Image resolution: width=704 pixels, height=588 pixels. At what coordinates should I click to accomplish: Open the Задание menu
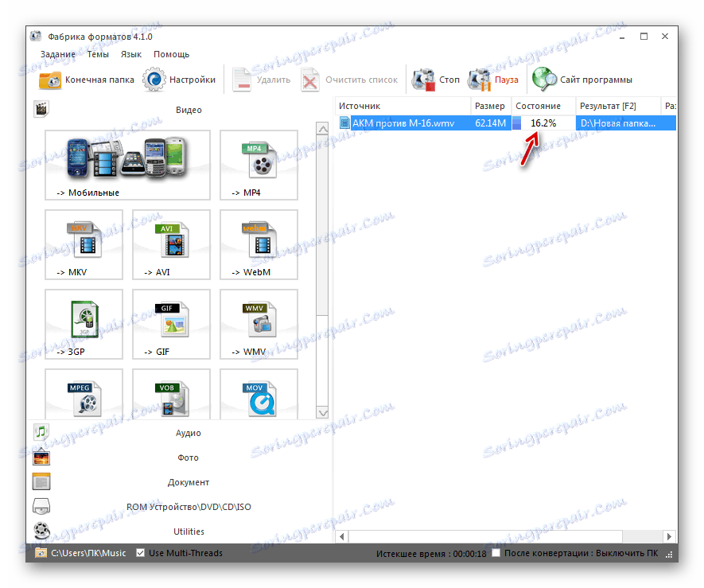click(58, 54)
